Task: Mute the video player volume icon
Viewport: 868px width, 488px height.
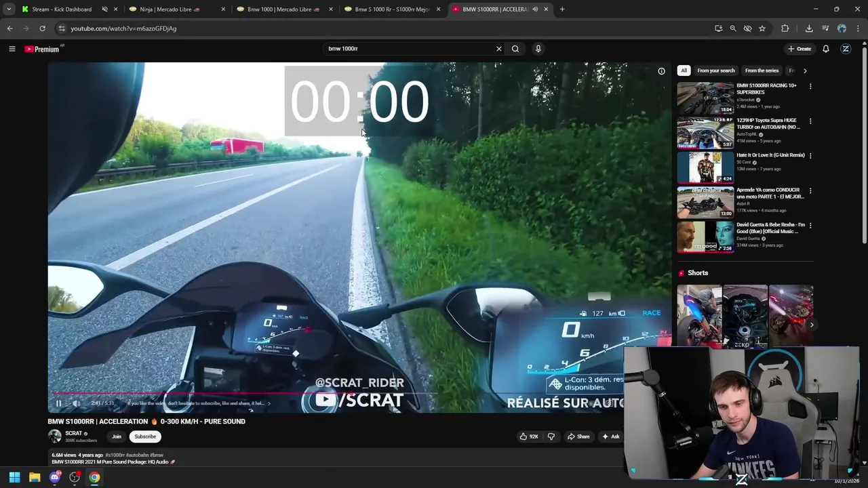Action: click(77, 403)
